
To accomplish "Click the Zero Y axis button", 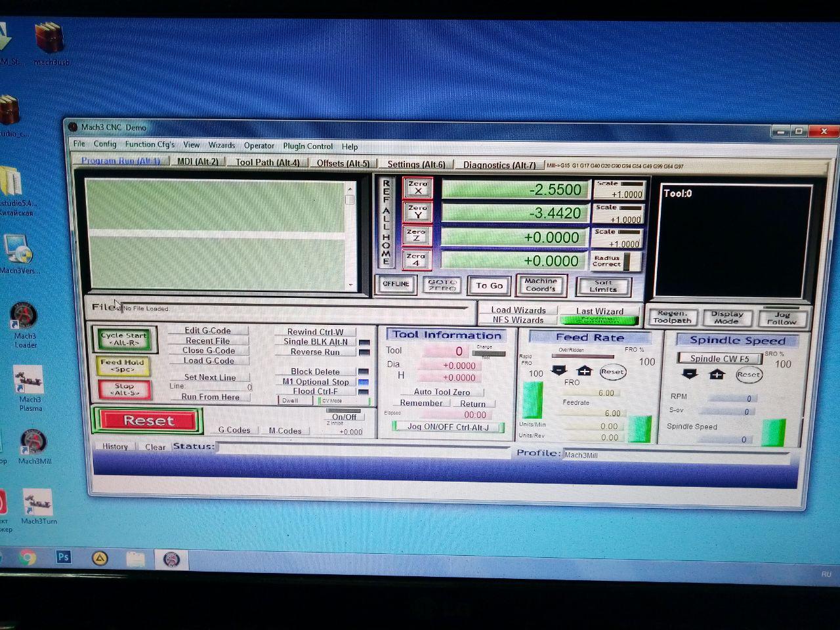I will [417, 211].
